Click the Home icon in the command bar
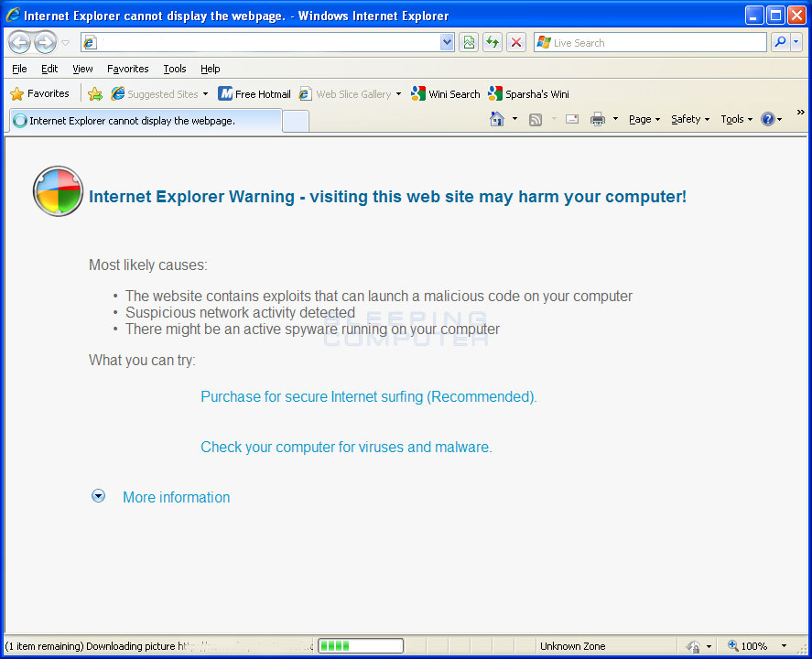This screenshot has height=659, width=812. (x=496, y=119)
